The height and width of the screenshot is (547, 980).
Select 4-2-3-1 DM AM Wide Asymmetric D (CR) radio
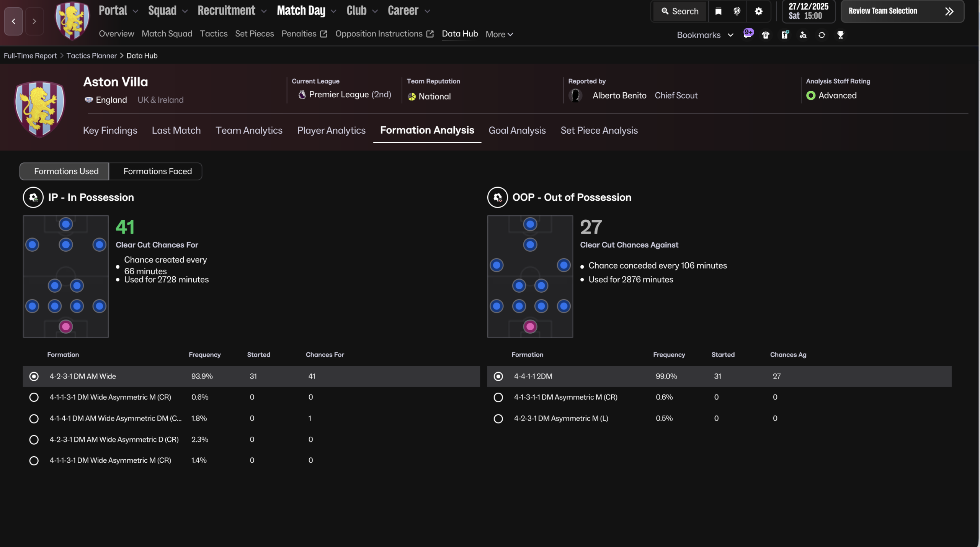[x=34, y=440]
